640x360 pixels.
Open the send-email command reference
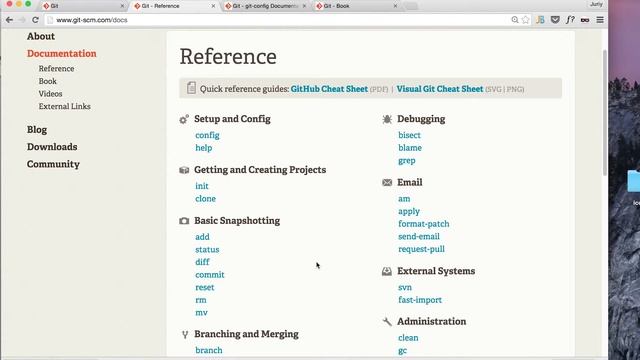419,237
